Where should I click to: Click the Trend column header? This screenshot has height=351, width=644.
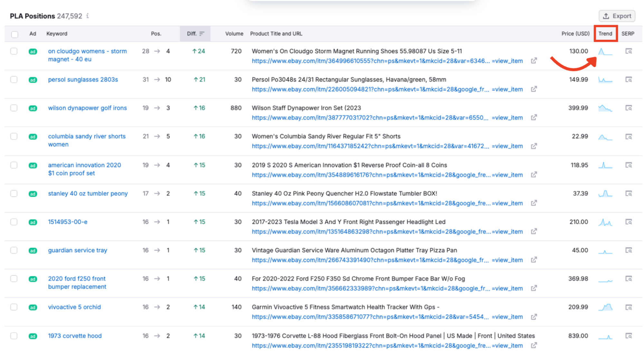coord(605,34)
